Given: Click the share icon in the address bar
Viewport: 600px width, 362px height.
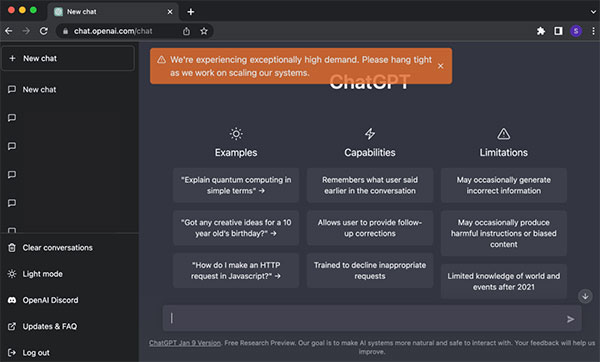Looking at the screenshot, I should pyautogui.click(x=186, y=31).
